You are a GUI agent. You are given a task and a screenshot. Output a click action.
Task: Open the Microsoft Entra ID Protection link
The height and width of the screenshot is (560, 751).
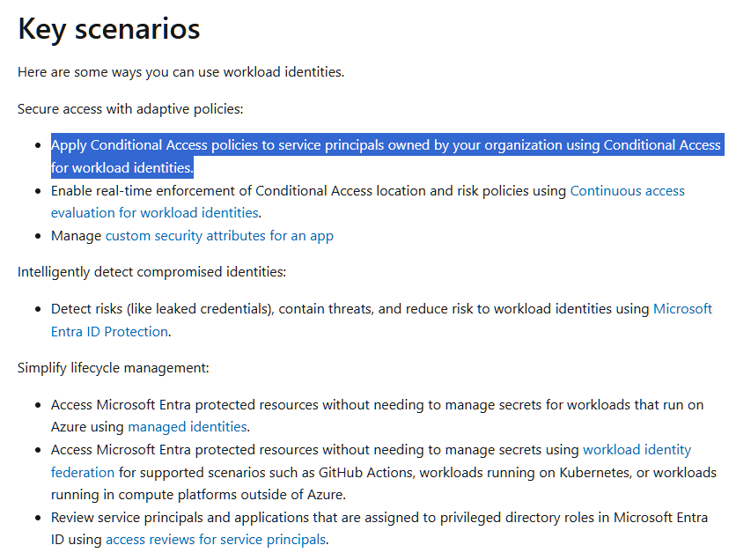(x=683, y=308)
